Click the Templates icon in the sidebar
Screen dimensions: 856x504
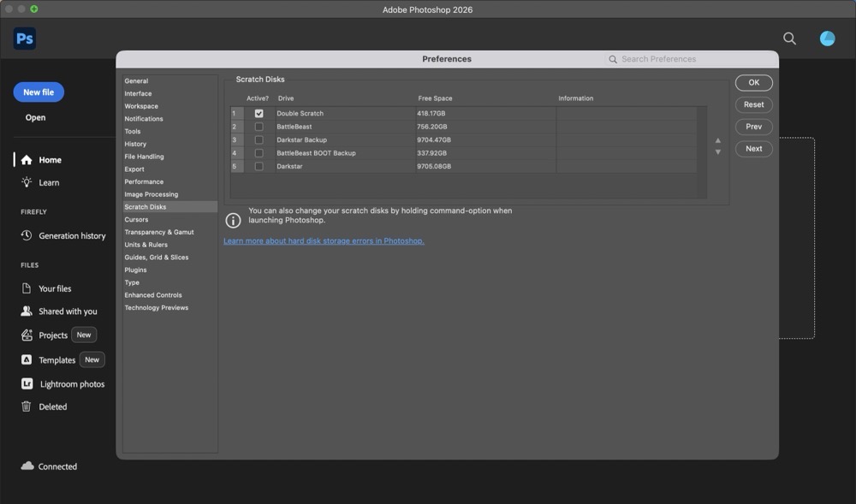27,359
